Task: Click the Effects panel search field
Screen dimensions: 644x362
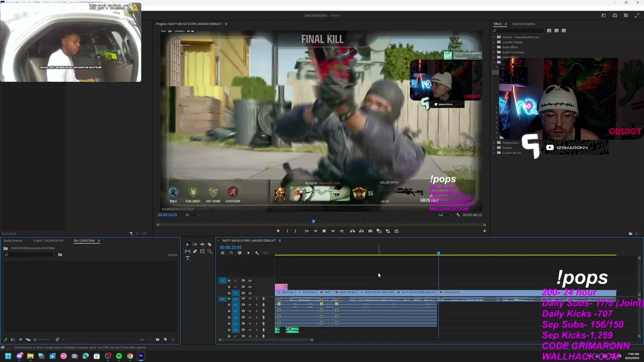Action: [518, 31]
